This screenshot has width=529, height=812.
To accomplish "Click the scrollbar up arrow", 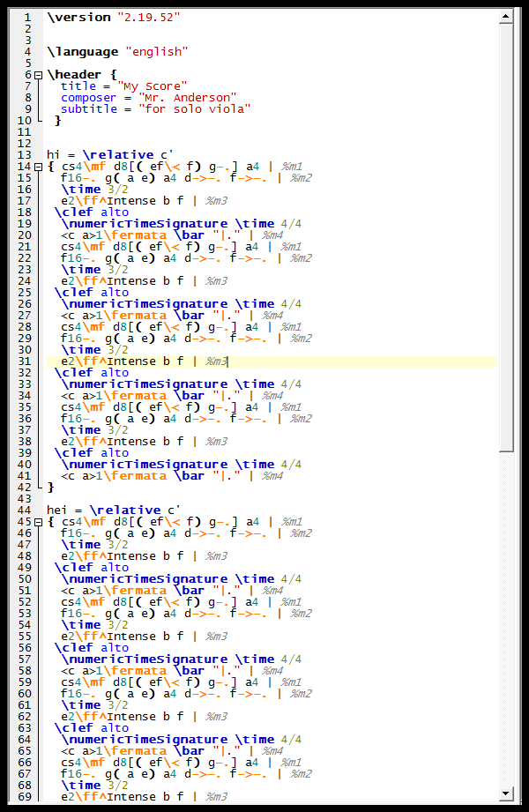I will (506, 17).
